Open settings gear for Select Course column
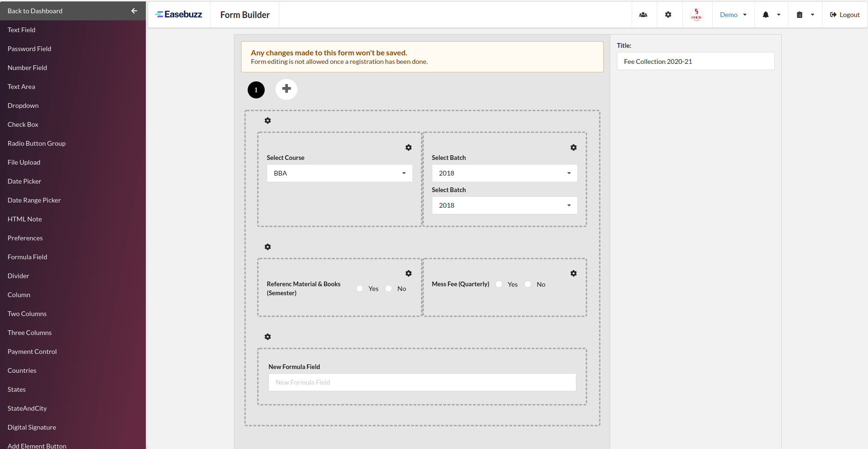The image size is (868, 449). 409,148
